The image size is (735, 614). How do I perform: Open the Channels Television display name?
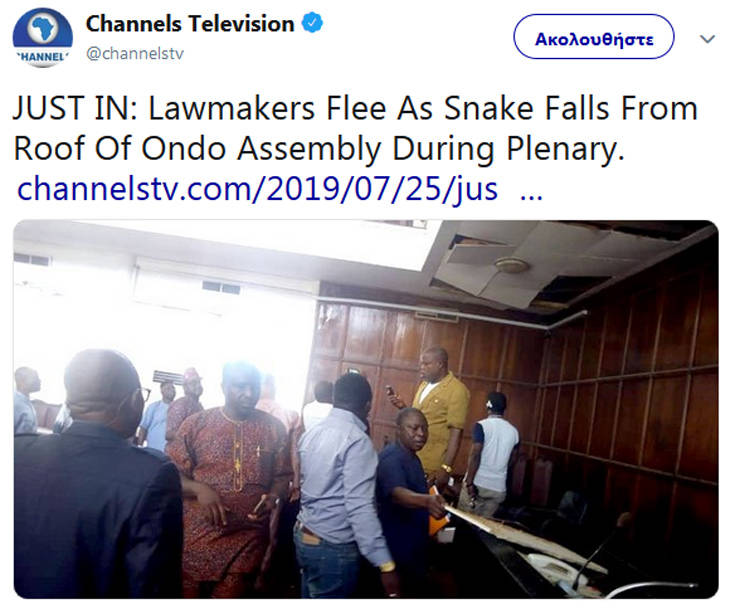[190, 24]
